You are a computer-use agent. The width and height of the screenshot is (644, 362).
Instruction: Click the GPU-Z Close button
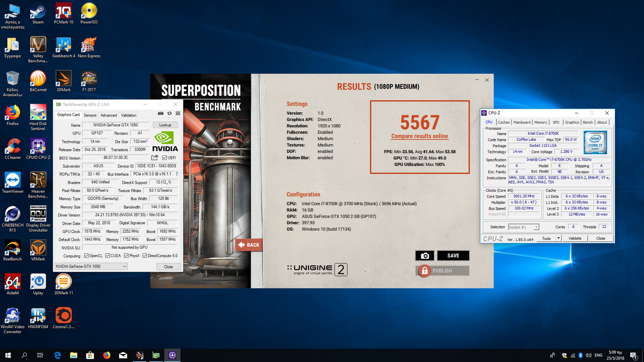point(169,266)
